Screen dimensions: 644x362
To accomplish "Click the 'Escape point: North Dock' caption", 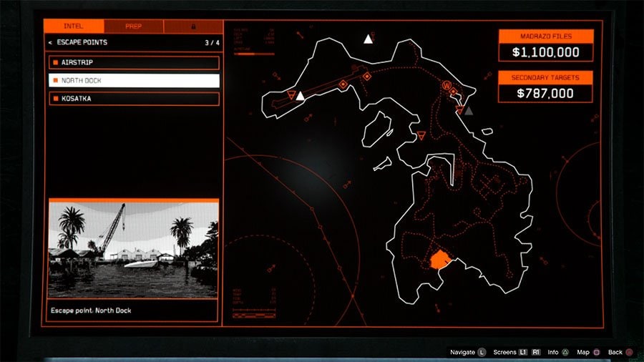I will [x=91, y=310].
